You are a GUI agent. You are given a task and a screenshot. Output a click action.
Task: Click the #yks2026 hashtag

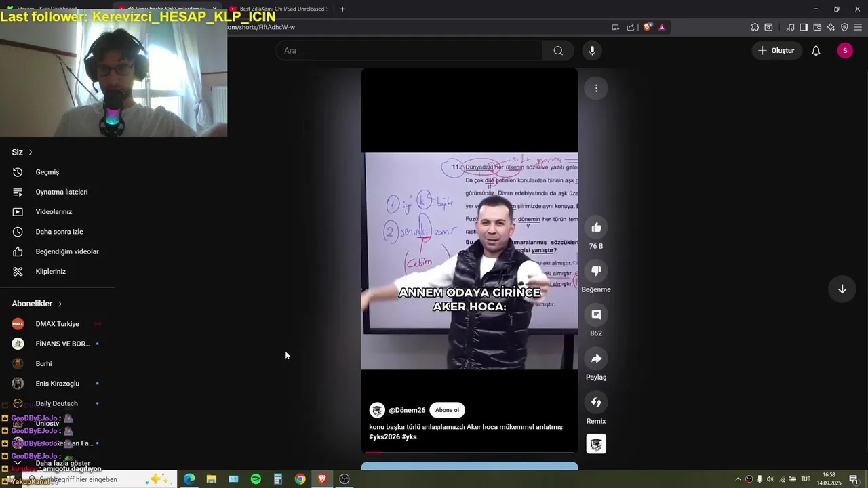coord(384,437)
